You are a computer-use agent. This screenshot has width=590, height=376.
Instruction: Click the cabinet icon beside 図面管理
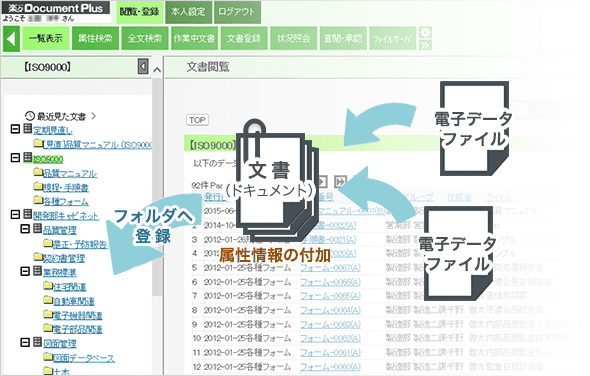[37, 342]
